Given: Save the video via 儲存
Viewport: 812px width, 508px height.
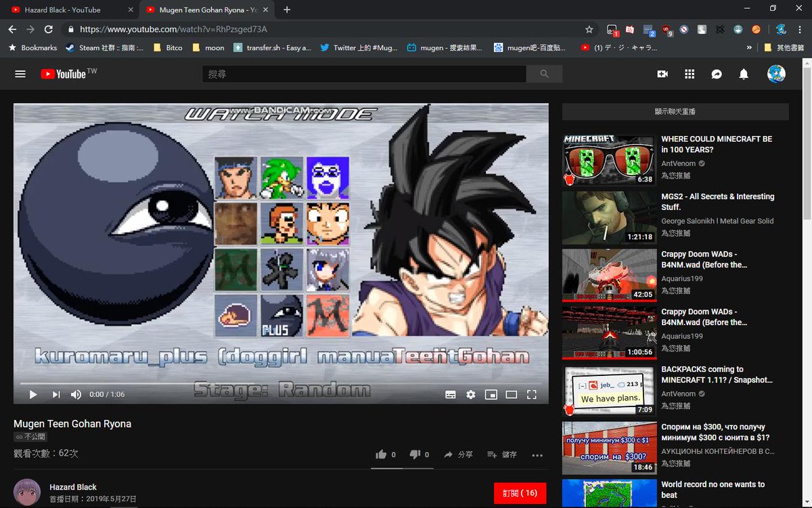Looking at the screenshot, I should pos(502,454).
